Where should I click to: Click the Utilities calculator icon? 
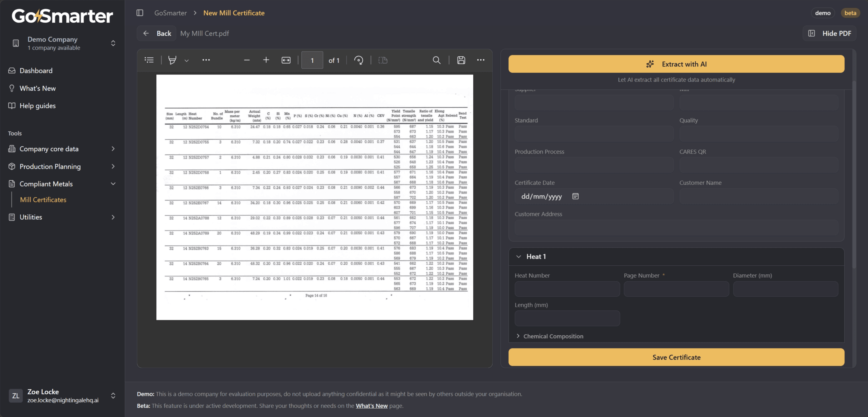pyautogui.click(x=12, y=217)
